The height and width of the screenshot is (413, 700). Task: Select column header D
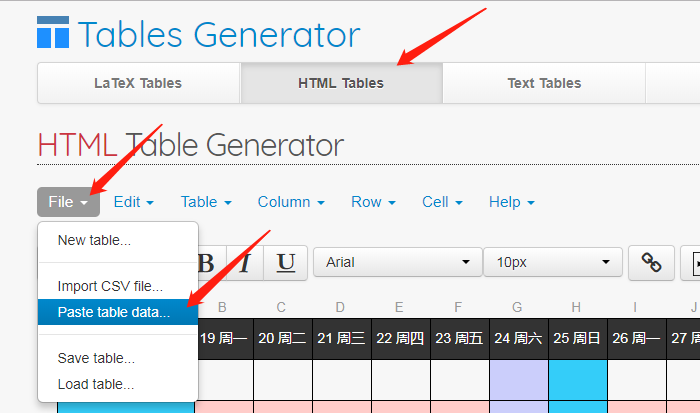pyautogui.click(x=340, y=307)
